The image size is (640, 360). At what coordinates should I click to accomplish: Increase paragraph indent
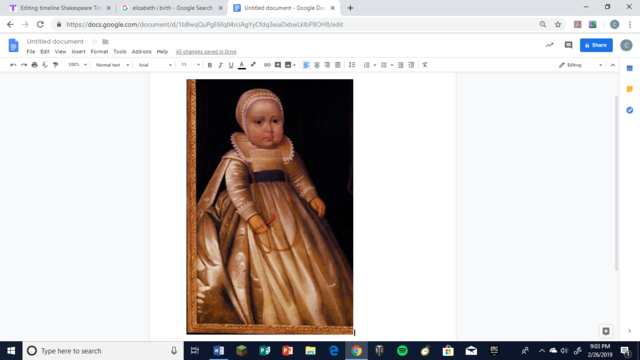pos(411,65)
